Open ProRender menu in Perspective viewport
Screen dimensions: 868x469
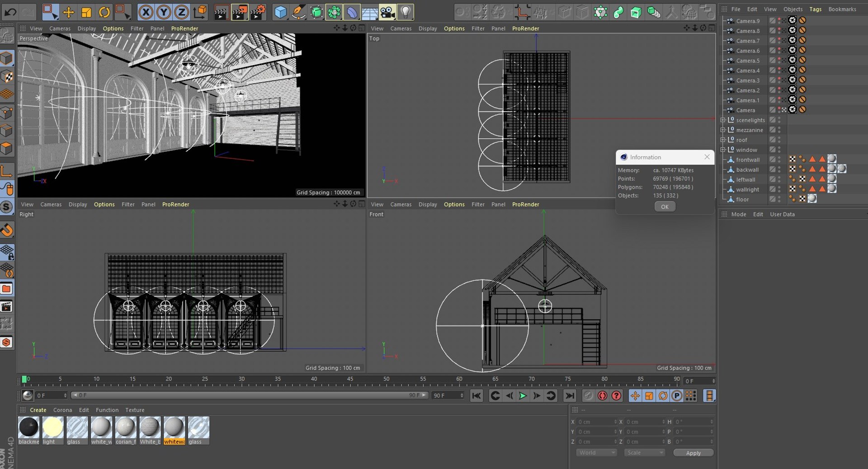(184, 28)
